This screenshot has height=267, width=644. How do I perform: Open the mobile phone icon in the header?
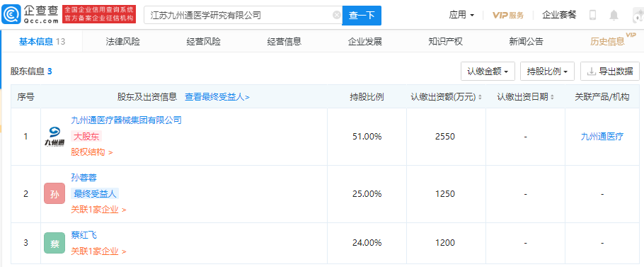592,15
